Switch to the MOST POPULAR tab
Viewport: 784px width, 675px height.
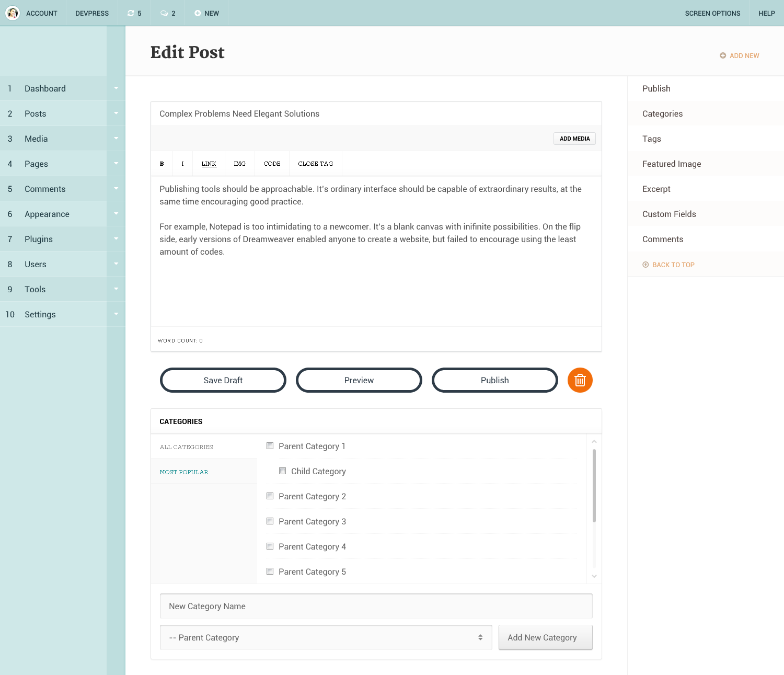204,472
